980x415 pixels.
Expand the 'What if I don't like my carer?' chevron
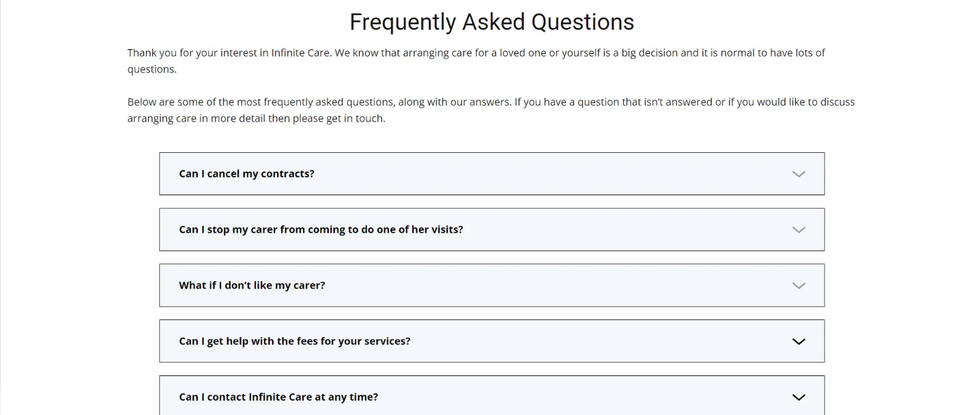798,285
